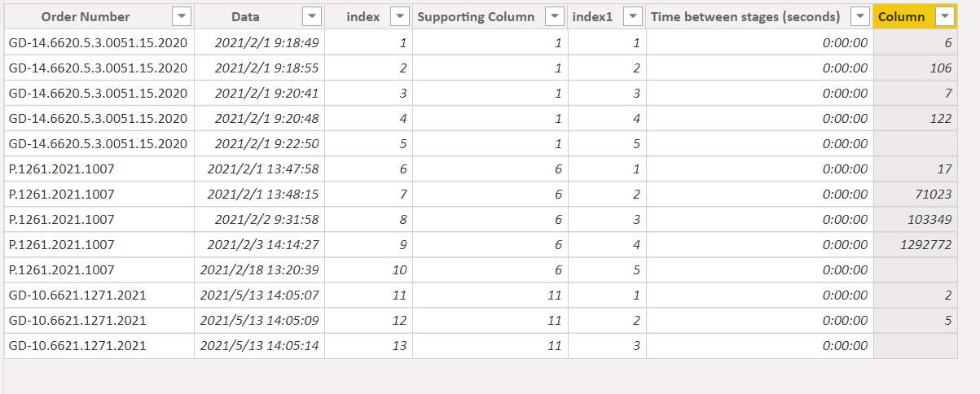Open the index1 column filter dropdown
Image resolution: width=980 pixels, height=394 pixels.
(x=633, y=16)
